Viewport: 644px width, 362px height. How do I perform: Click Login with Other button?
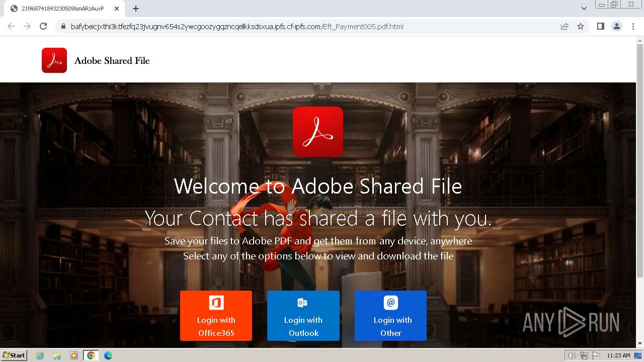click(x=390, y=316)
